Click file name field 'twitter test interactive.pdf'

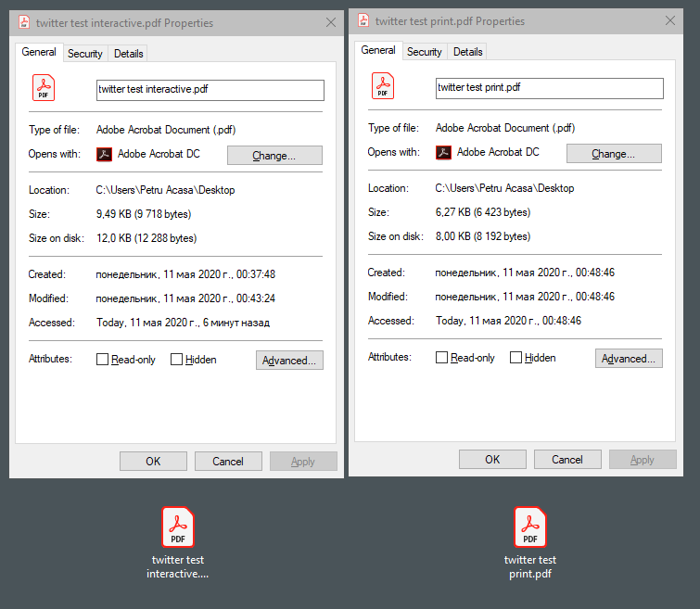pyautogui.click(x=210, y=90)
